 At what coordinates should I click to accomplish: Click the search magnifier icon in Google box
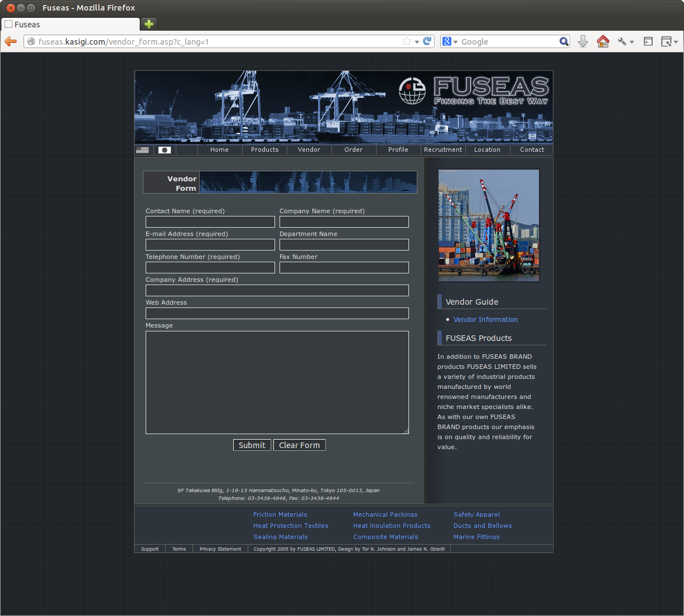[x=563, y=41]
